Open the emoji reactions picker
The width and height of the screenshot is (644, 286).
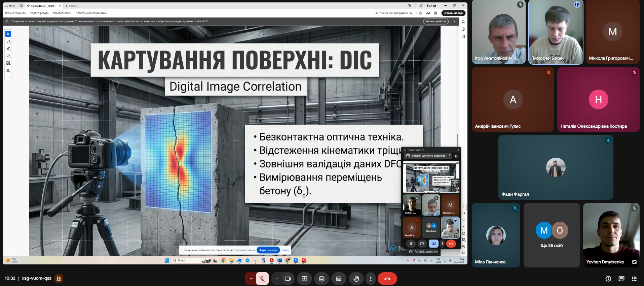click(321, 279)
